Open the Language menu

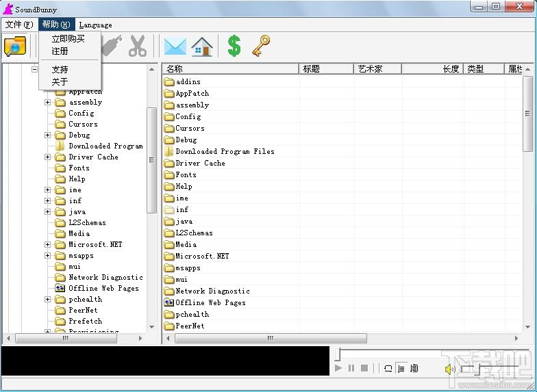pyautogui.click(x=95, y=25)
